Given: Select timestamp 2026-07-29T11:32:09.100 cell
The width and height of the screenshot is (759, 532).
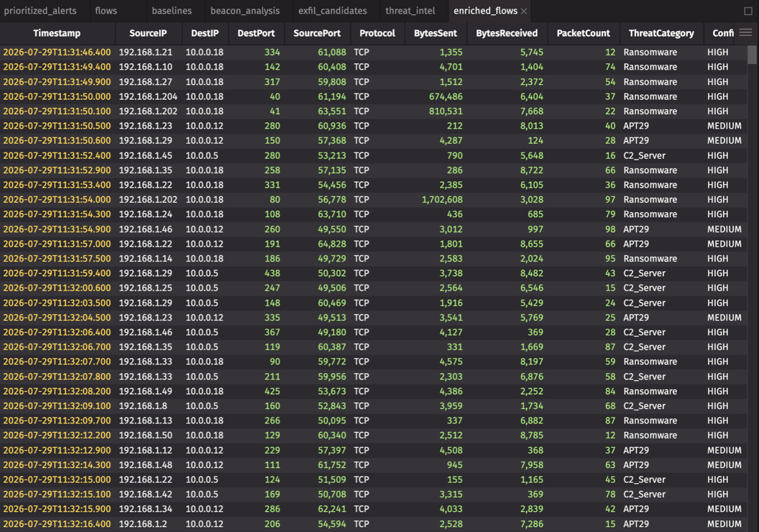Looking at the screenshot, I should (57, 405).
